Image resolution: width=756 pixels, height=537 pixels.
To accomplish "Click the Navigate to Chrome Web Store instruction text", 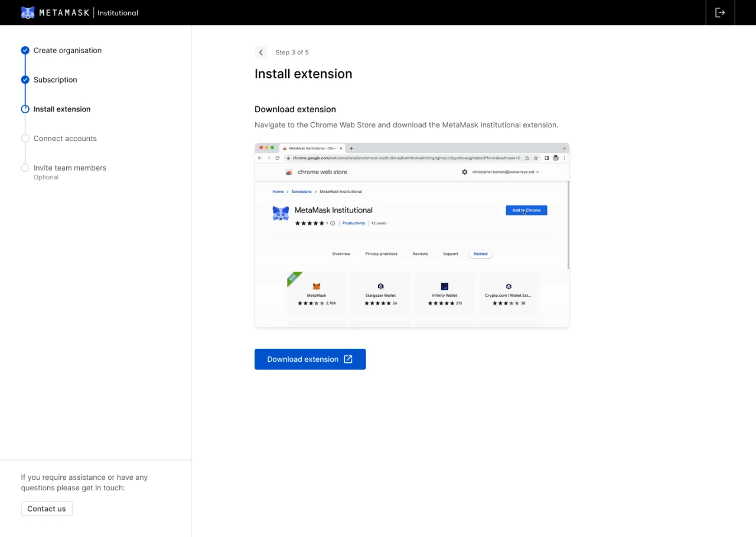I will point(406,125).
